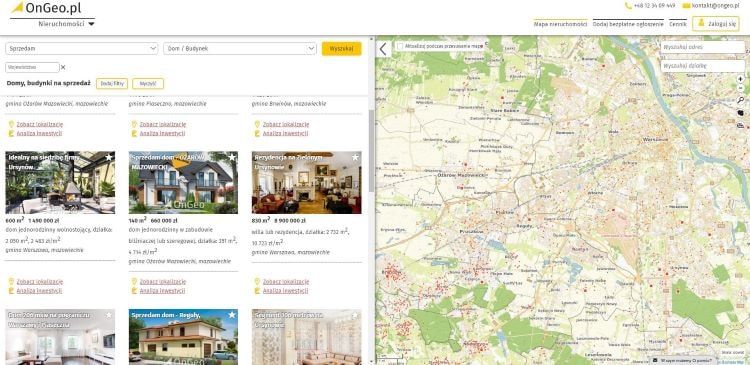Image resolution: width=750 pixels, height=365 pixels.
Task: Expand the Dom / Budynek property type dropdown
Action: [x=240, y=48]
